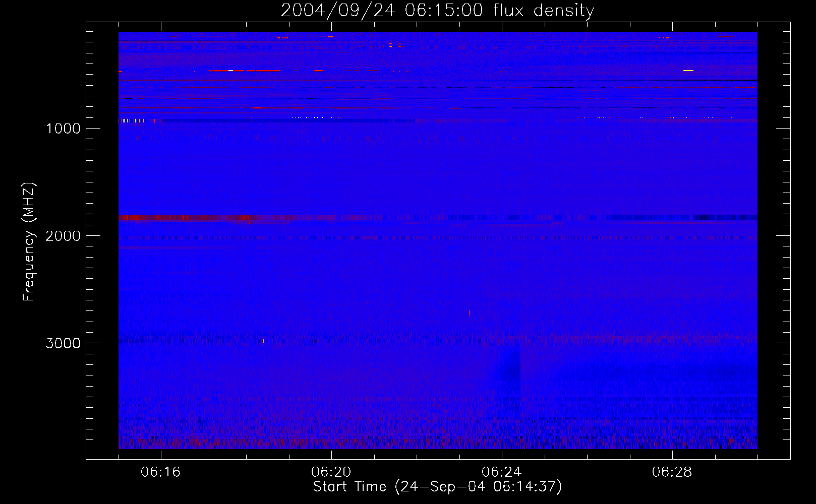This screenshot has width=816, height=504.
Task: Click the 'Frequency (MHZ)' axis label
Action: pyautogui.click(x=29, y=242)
